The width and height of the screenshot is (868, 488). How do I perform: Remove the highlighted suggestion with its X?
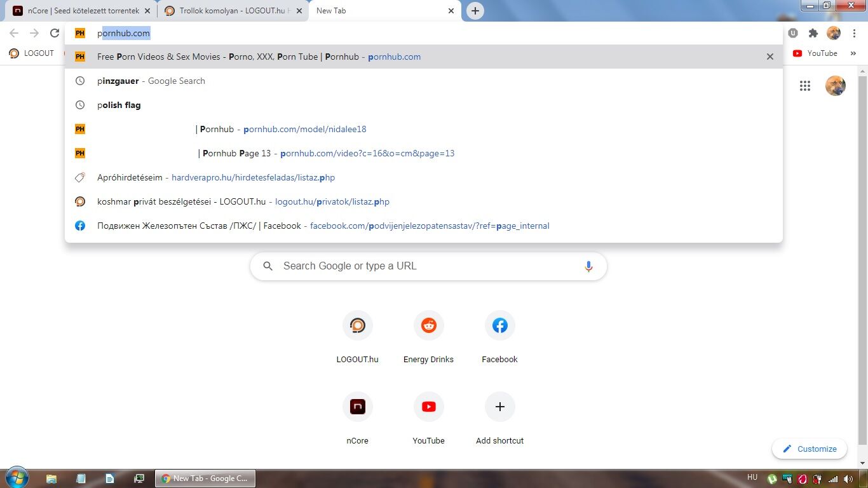click(770, 57)
